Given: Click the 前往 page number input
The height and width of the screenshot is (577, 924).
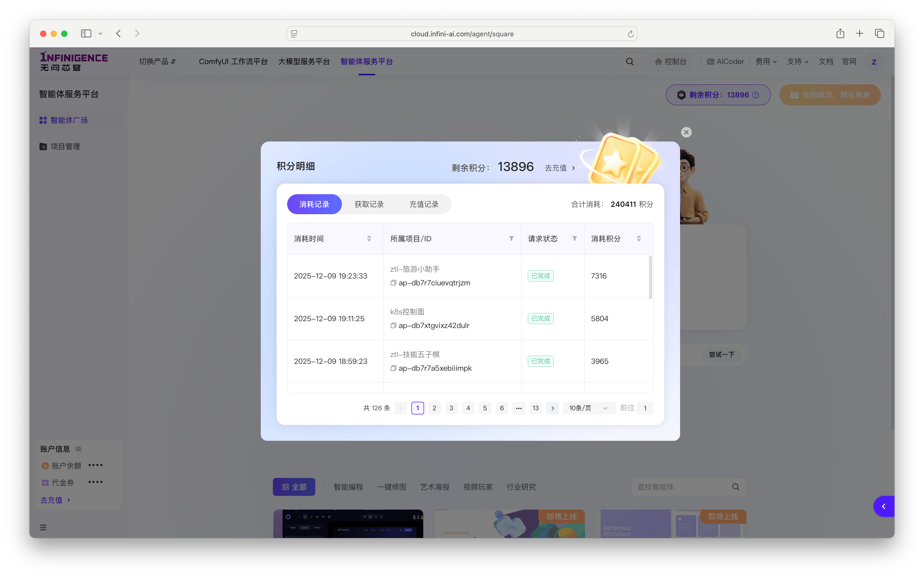Looking at the screenshot, I should [645, 408].
